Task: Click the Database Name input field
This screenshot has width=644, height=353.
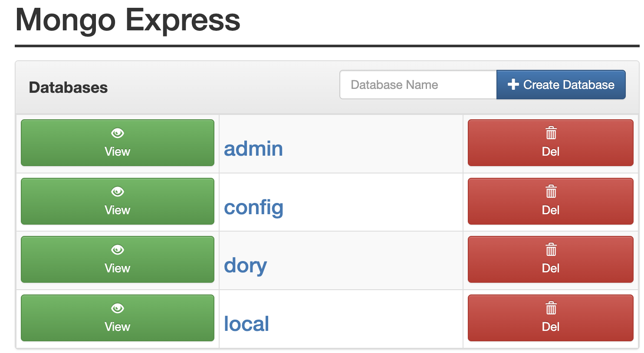Action: [x=417, y=85]
